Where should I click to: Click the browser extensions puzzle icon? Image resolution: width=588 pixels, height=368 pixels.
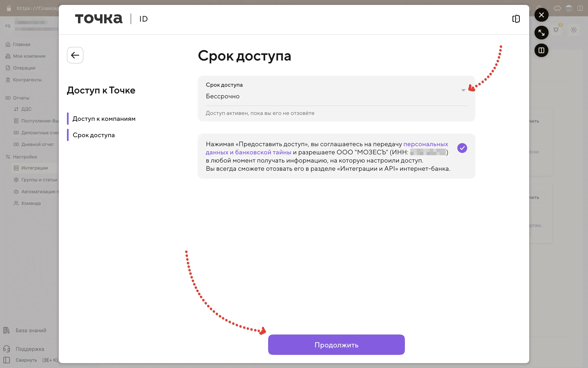(x=557, y=8)
